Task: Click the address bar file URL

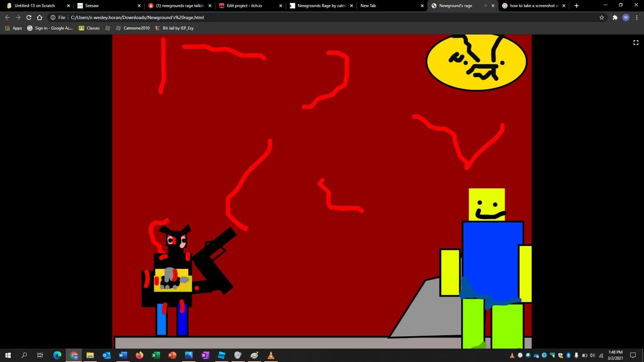Action: point(137,17)
